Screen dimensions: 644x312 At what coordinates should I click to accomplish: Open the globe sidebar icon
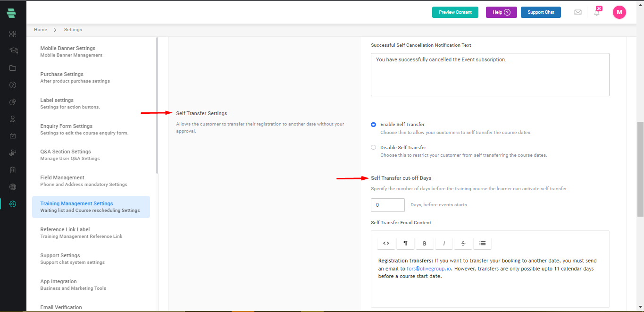13,187
